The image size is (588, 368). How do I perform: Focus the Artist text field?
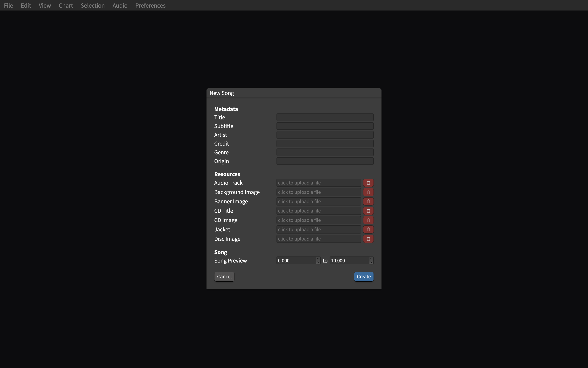(325, 135)
